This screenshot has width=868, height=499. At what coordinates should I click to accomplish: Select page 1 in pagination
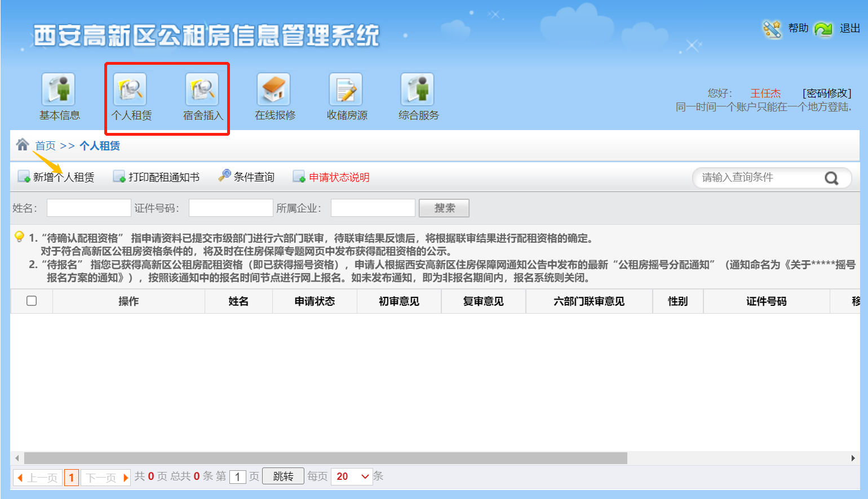click(x=72, y=478)
